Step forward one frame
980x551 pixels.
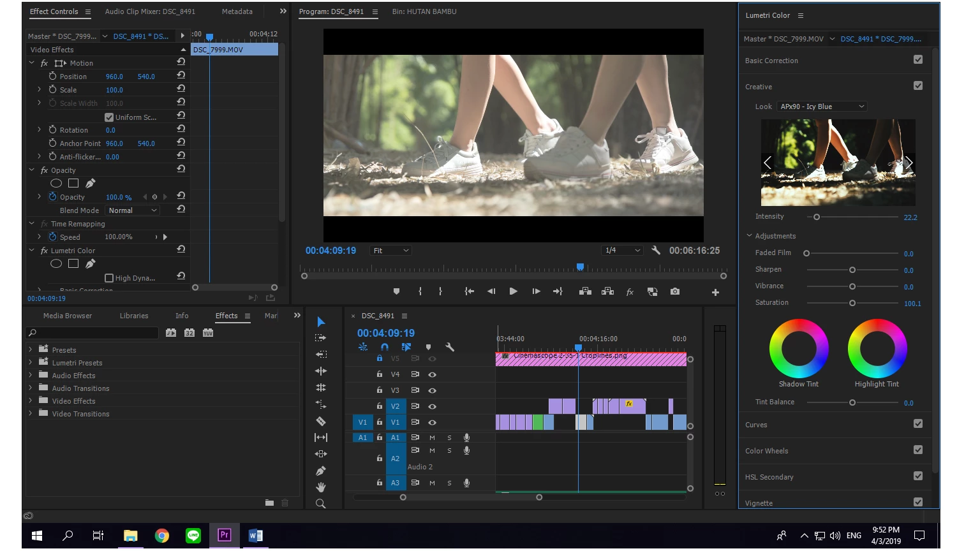[537, 291]
